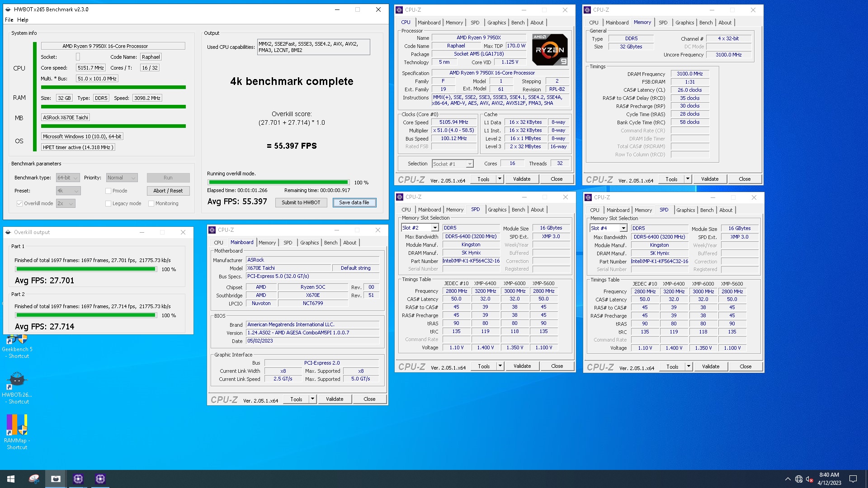Open the Slot #4 memory slot dropdown

tap(609, 228)
